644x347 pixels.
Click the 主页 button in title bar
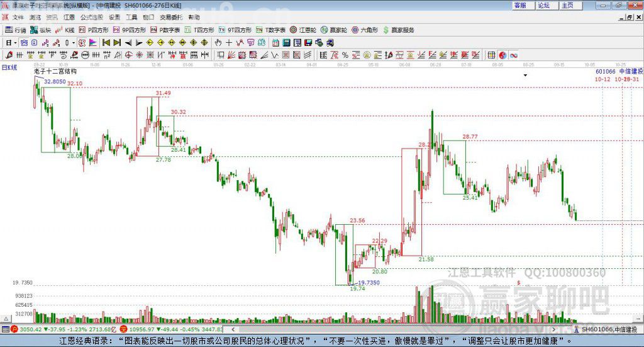pyautogui.click(x=570, y=5)
